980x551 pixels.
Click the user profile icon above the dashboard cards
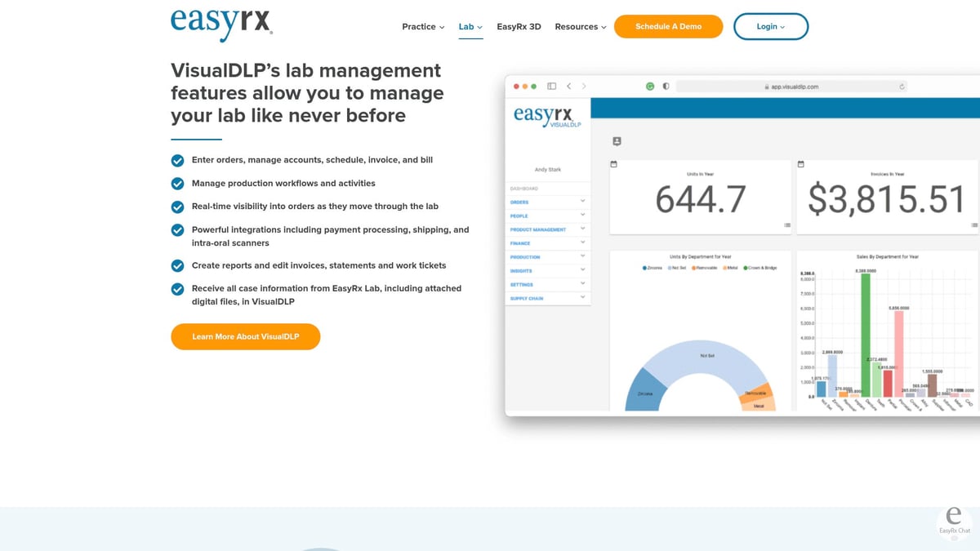tap(617, 141)
